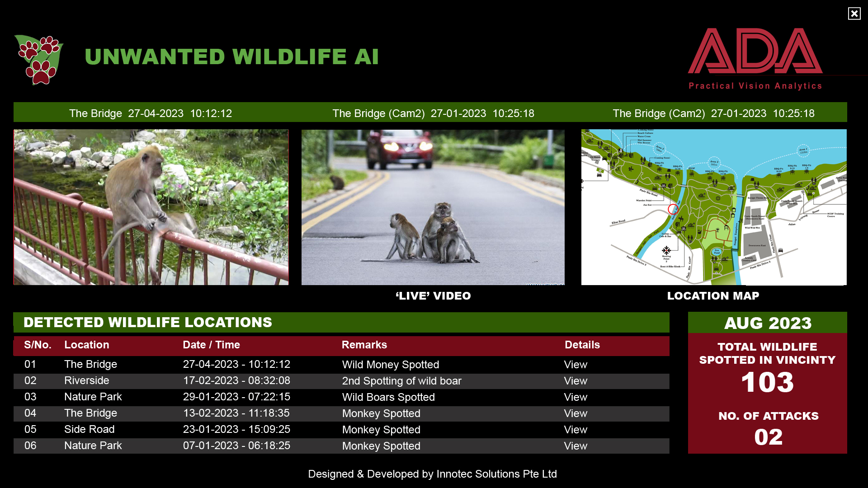
Task: View details for entry 06 Nature Park
Action: coord(576,446)
